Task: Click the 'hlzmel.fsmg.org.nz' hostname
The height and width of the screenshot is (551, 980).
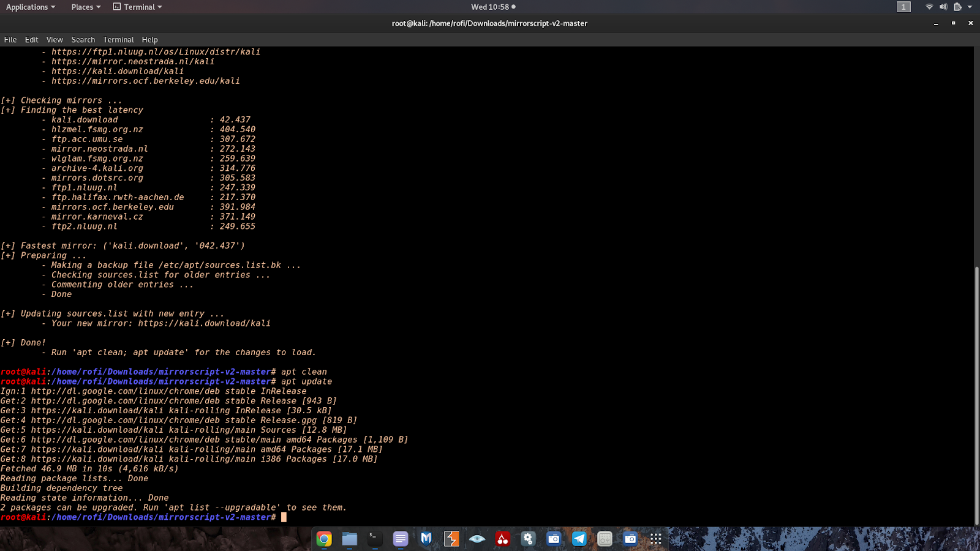Action: (x=97, y=130)
